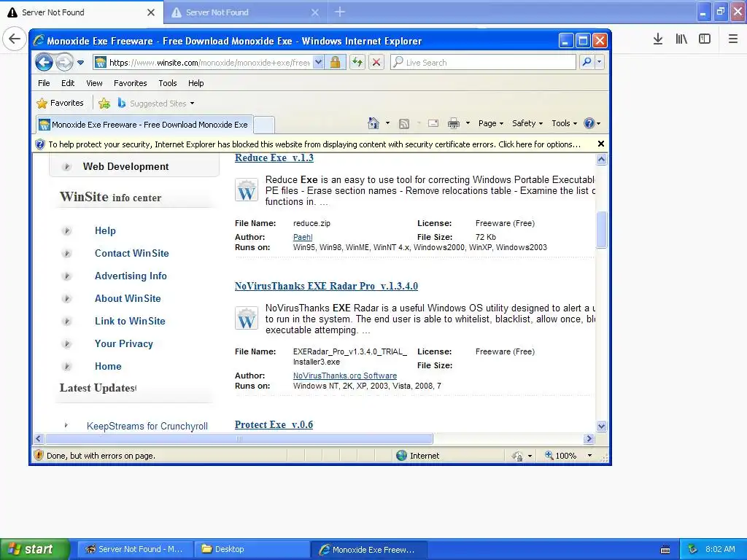Click the horizontal scrollbar right arrow

point(589,438)
